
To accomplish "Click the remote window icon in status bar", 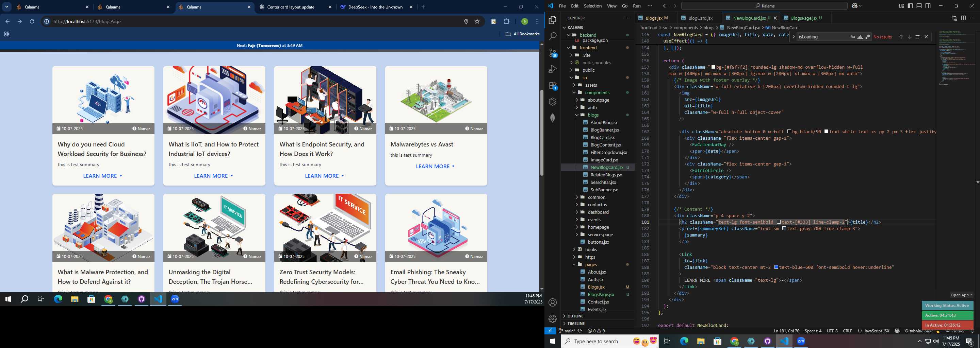I will (x=550, y=331).
